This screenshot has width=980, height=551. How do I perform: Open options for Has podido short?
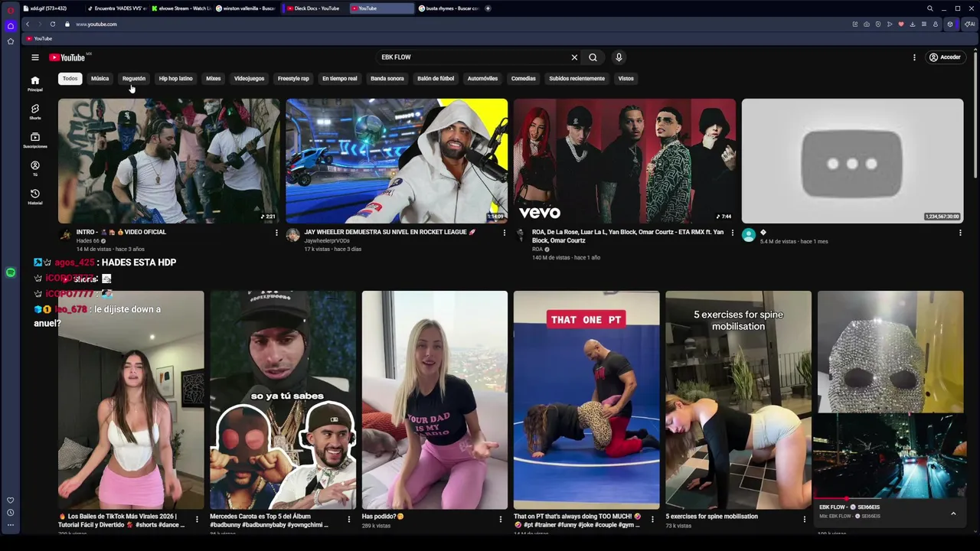tap(501, 520)
